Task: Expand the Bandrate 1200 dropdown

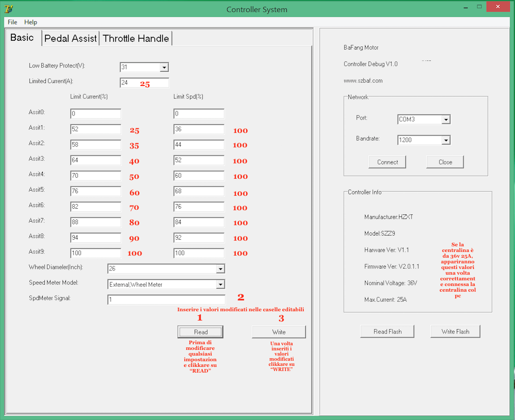Action: (445, 140)
